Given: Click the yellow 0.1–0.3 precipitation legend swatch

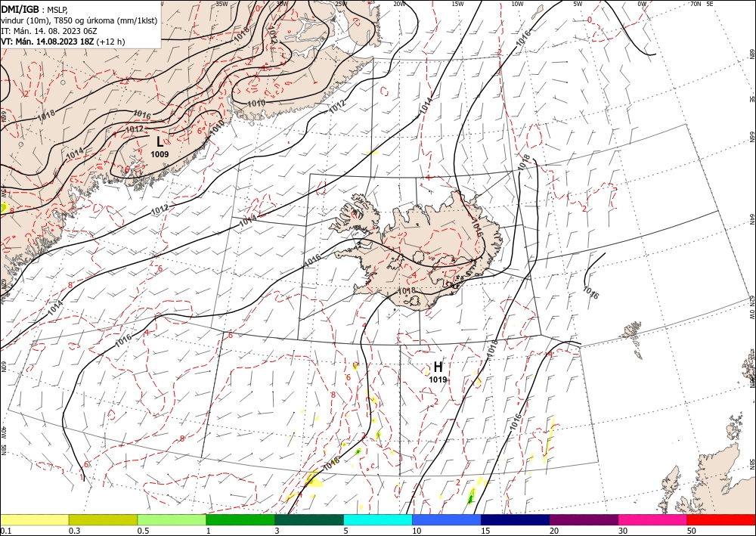Looking at the screenshot, I should 34,519.
